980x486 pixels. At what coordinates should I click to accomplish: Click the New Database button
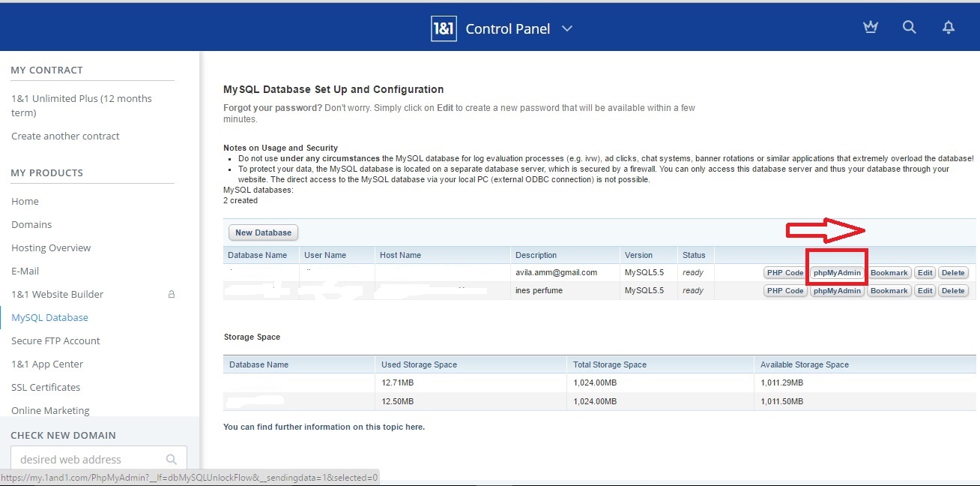click(263, 232)
